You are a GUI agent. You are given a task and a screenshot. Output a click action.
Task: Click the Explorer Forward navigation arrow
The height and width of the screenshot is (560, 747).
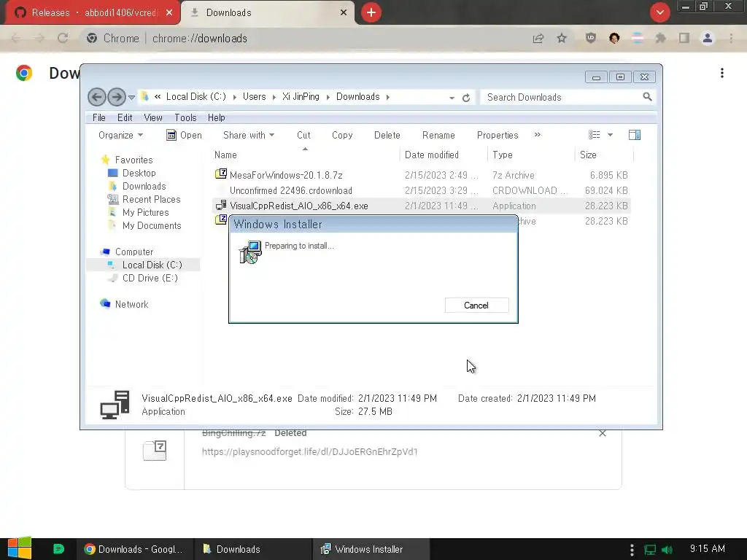pyautogui.click(x=117, y=97)
